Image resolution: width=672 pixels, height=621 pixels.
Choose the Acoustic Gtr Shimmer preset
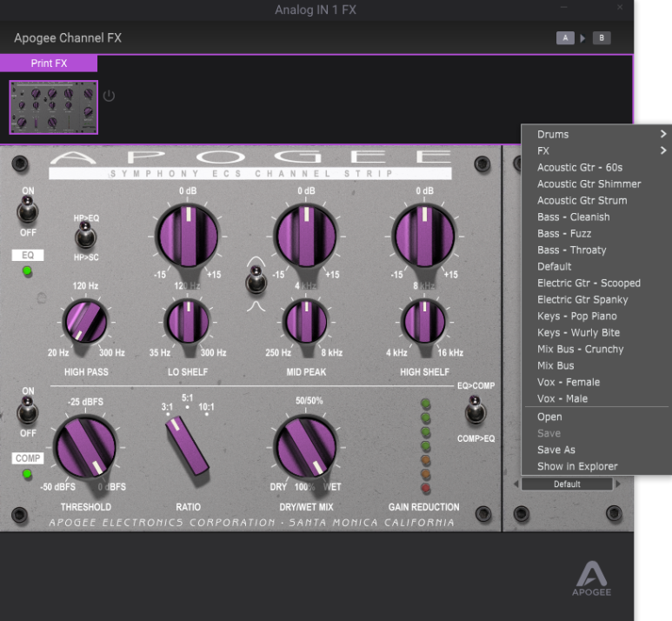[598, 184]
